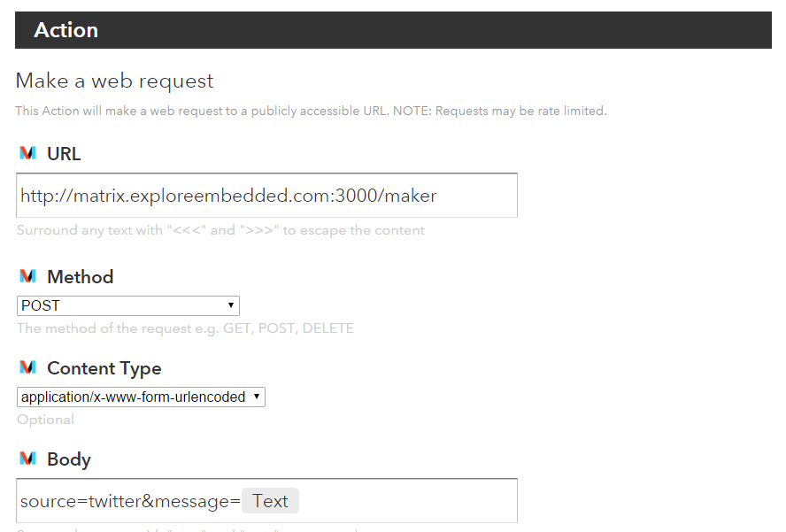Click the Make a web request heading

point(114,81)
